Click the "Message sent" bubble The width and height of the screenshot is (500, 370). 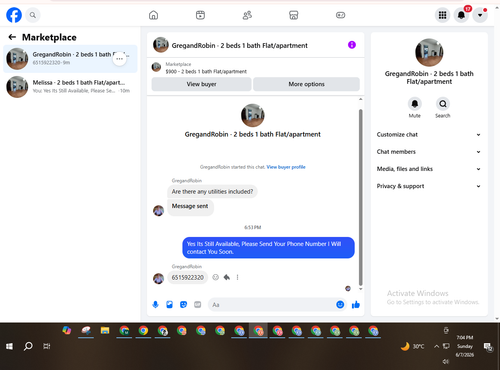190,207
